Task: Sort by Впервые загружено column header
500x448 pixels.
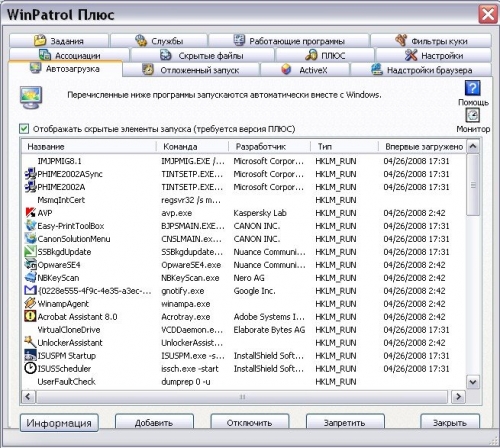Action: pos(422,146)
